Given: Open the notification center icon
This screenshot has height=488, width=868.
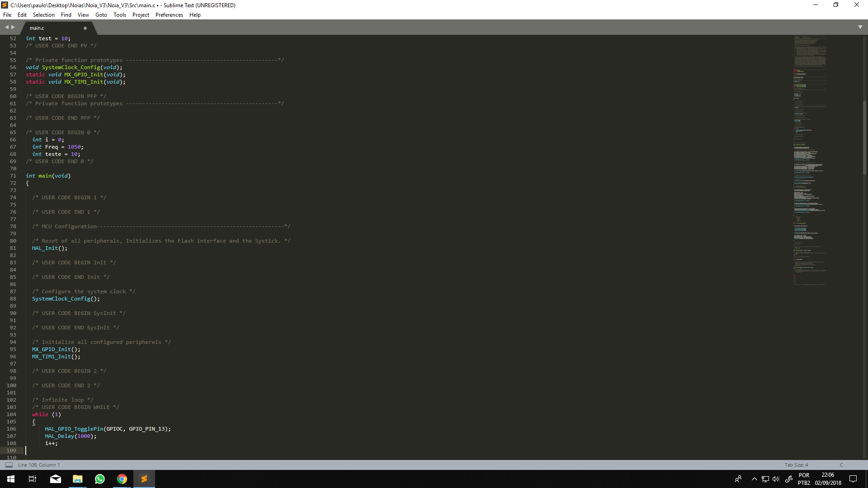Looking at the screenshot, I should pos(853,479).
